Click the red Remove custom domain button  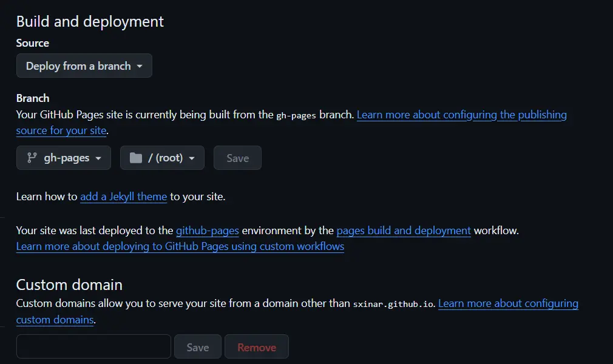(x=257, y=346)
